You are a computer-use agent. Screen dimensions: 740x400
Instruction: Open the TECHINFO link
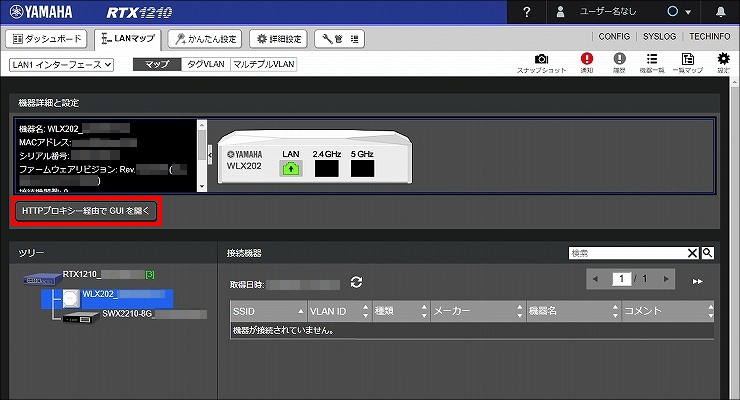coord(709,36)
